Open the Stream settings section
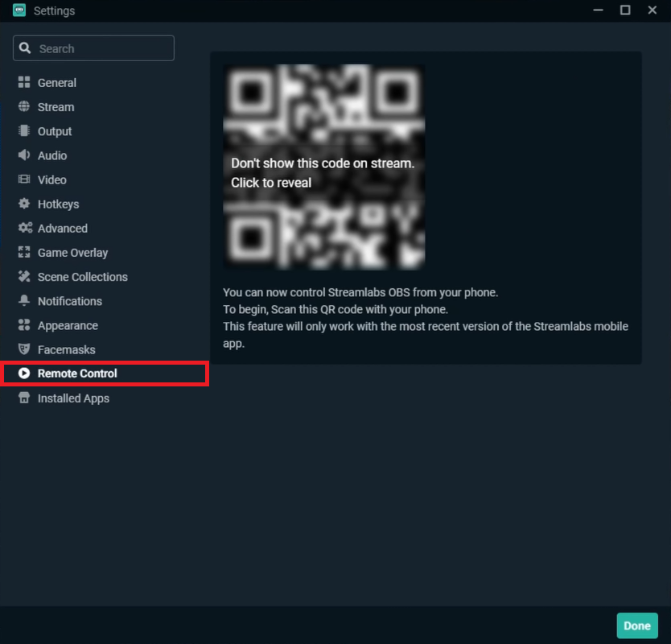Screen dimensions: 671x644 (x=56, y=107)
